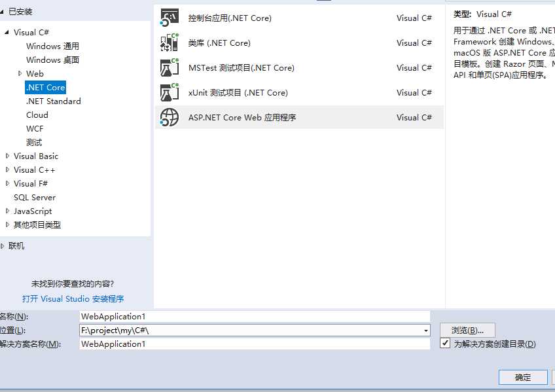Select Windows 通用 category

click(x=52, y=46)
